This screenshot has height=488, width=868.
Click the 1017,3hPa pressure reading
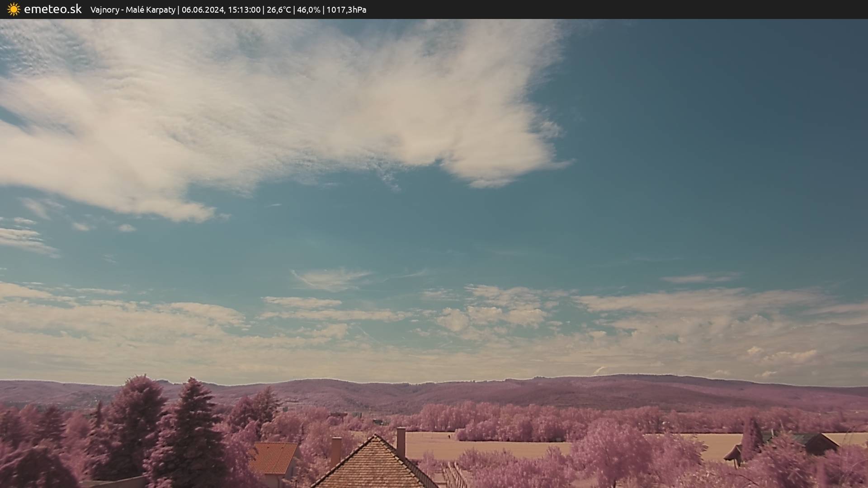(346, 9)
